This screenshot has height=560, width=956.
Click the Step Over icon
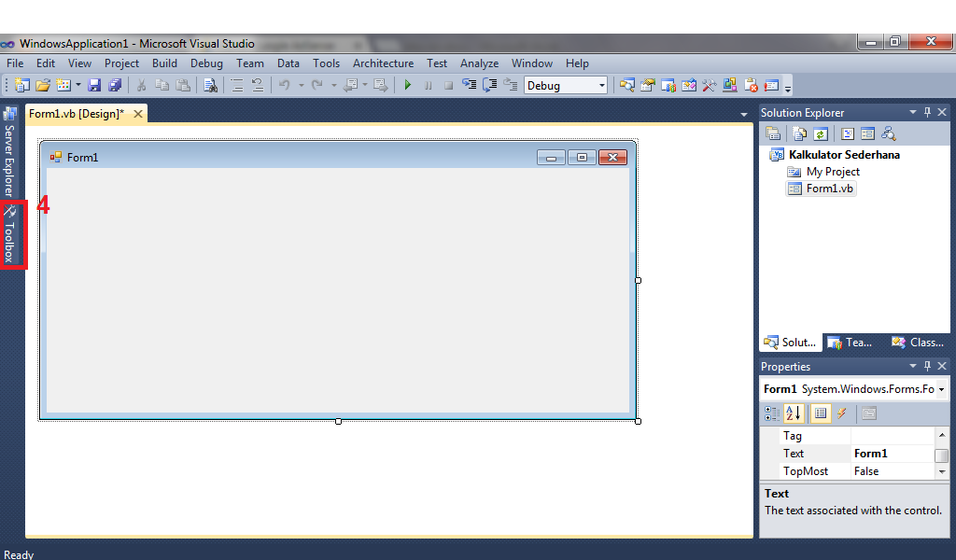tap(489, 85)
